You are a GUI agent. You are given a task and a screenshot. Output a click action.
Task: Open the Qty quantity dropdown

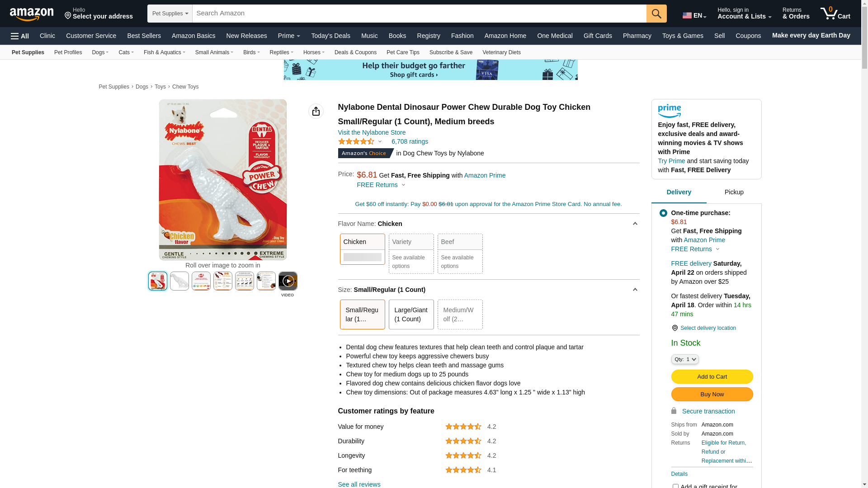click(x=685, y=359)
